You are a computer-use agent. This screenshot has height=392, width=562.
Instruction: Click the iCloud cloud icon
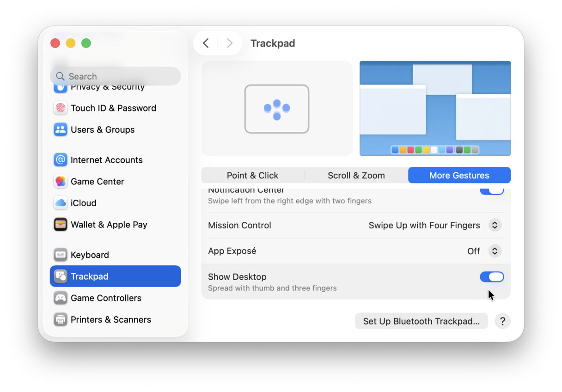[61, 203]
